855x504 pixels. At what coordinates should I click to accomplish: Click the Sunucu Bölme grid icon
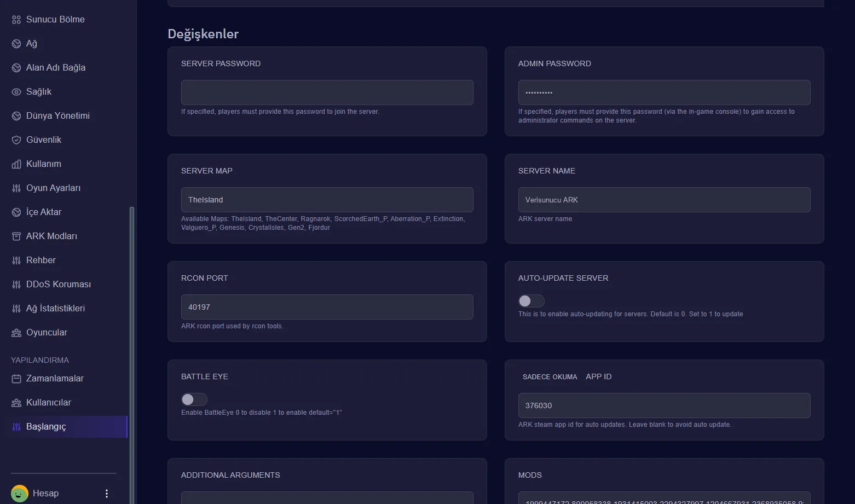click(x=16, y=20)
